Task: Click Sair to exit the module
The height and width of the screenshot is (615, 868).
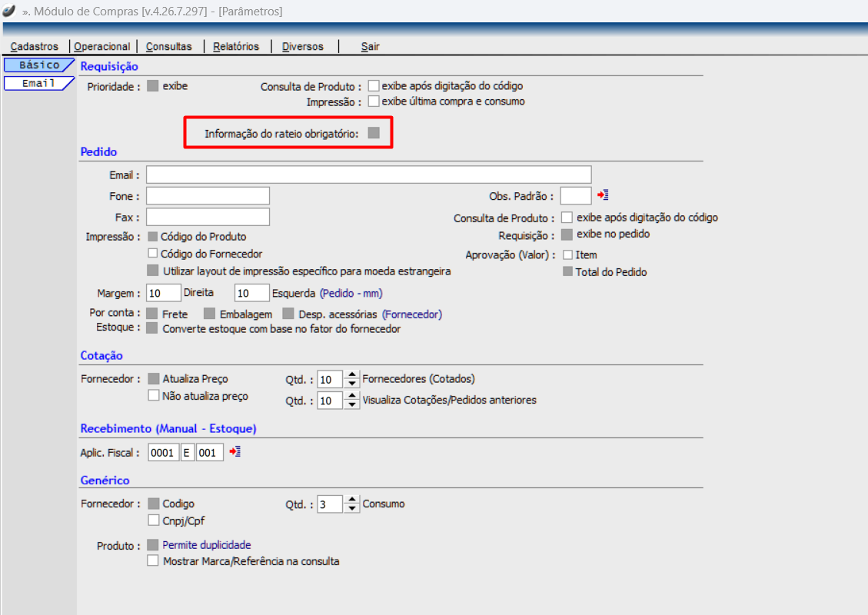Action: [x=371, y=46]
